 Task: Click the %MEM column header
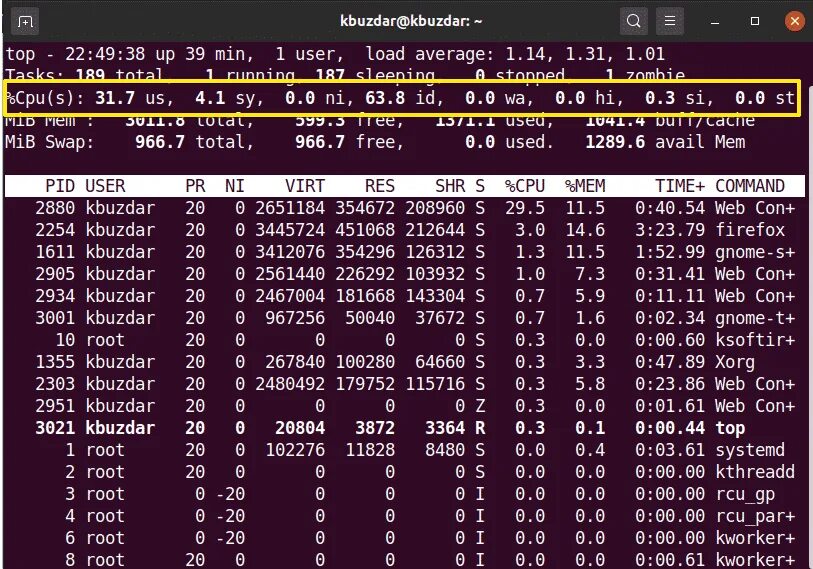[x=585, y=186]
